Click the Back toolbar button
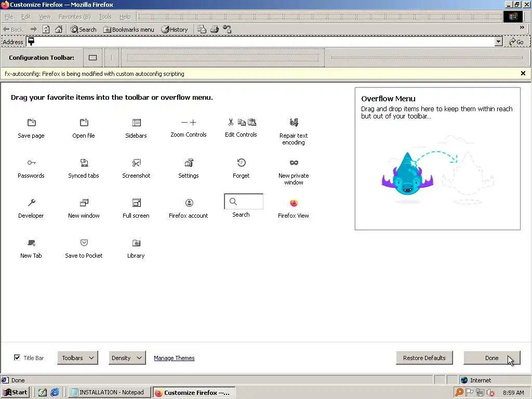The height and width of the screenshot is (399, 532). (13, 30)
